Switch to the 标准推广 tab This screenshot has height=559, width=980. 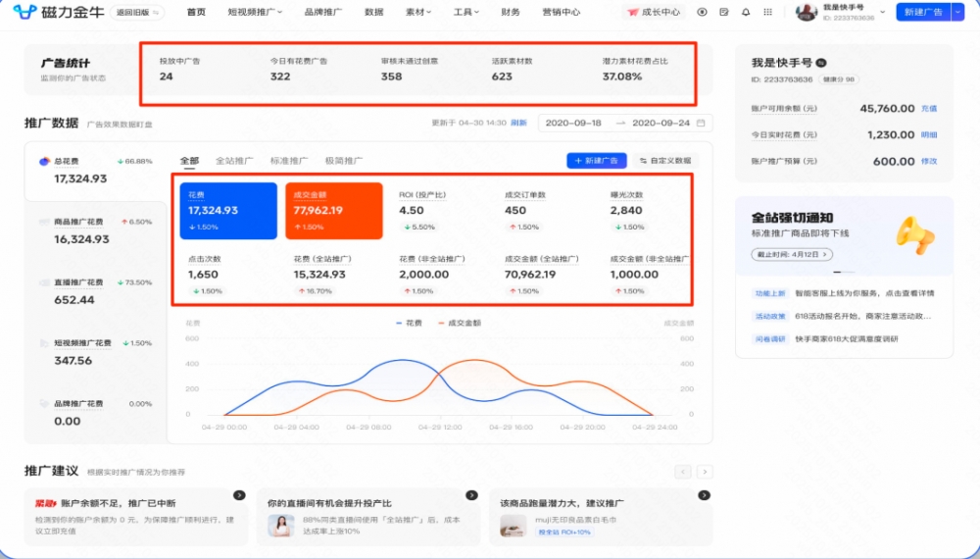[289, 161]
